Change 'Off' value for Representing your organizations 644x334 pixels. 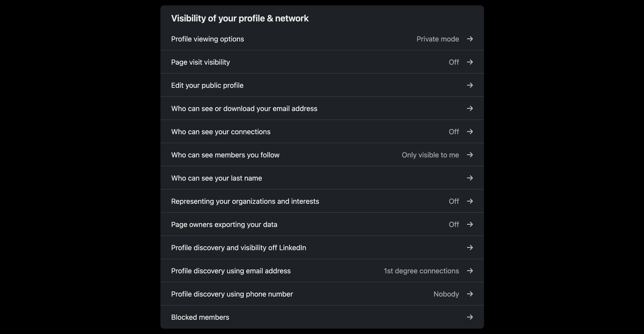pos(453,201)
